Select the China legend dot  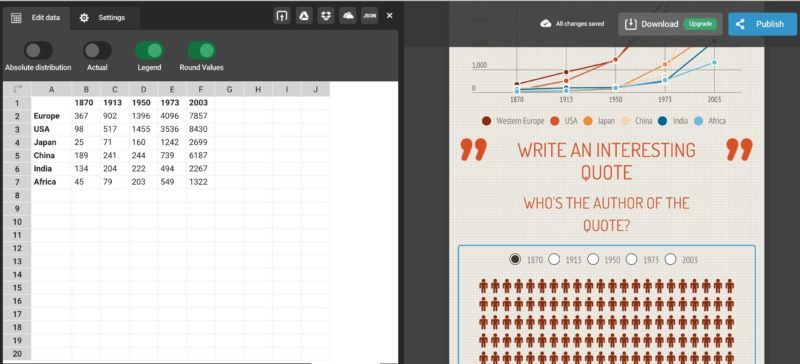pos(625,121)
